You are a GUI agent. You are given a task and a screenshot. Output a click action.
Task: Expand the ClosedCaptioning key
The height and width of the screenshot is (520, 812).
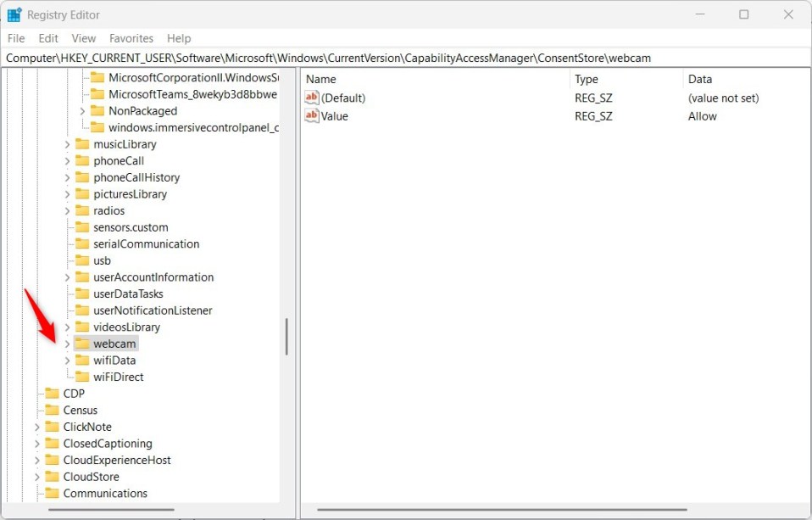click(x=37, y=444)
